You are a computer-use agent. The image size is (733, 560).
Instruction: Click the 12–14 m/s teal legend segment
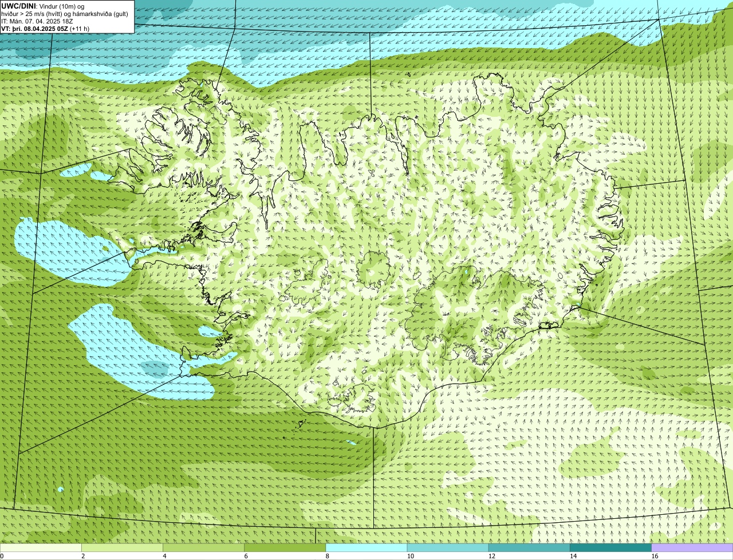point(529,548)
